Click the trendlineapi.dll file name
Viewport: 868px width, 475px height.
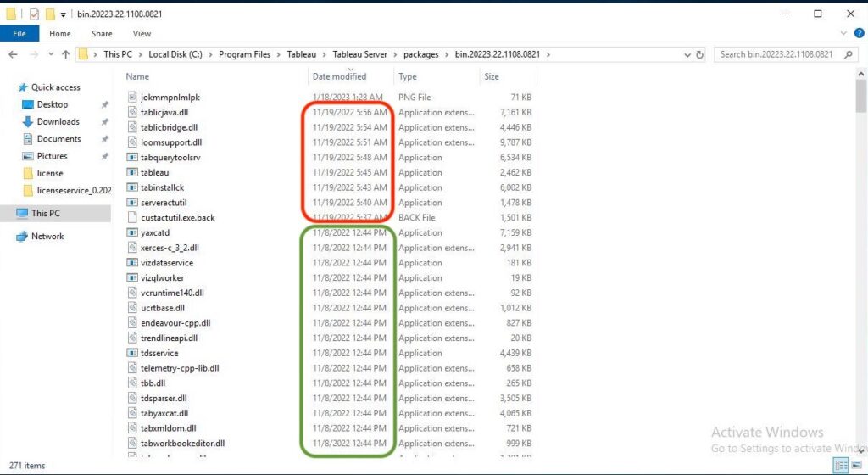169,338
